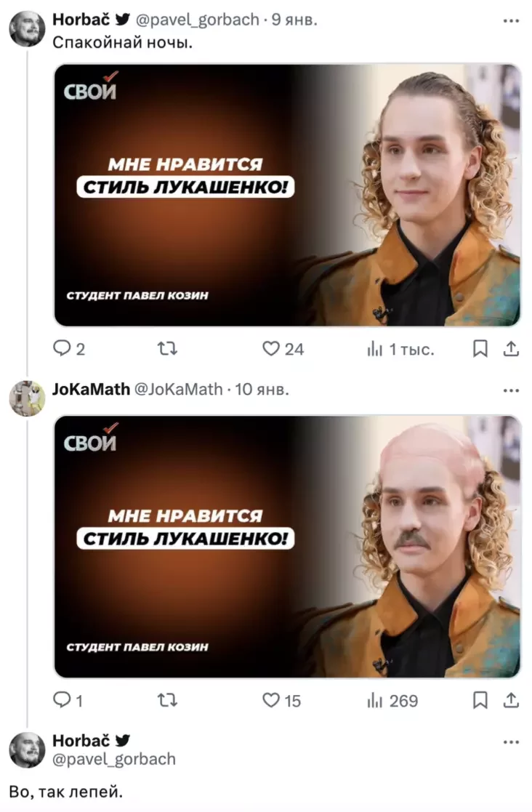Open more options on bottom Horbač reply
The image size is (532, 812).
point(511,742)
